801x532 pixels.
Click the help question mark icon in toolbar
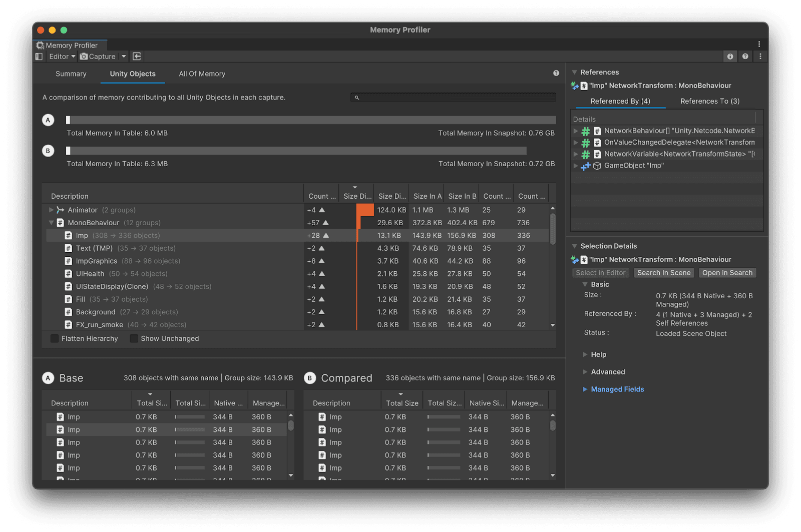(x=745, y=56)
